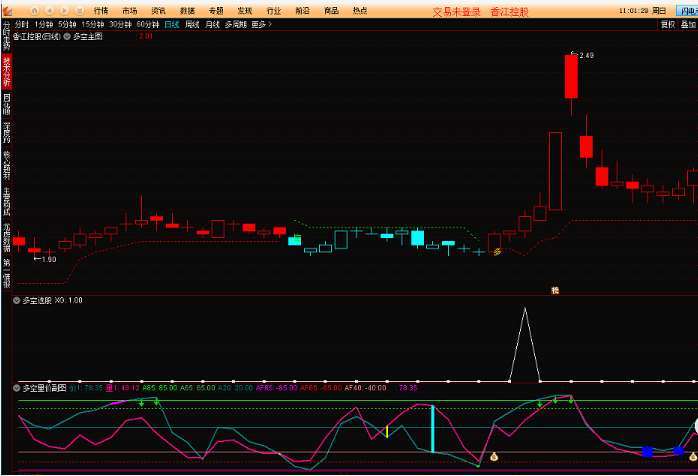Select 技术分析 tab in left sidebar
The image size is (698, 476).
point(6,72)
